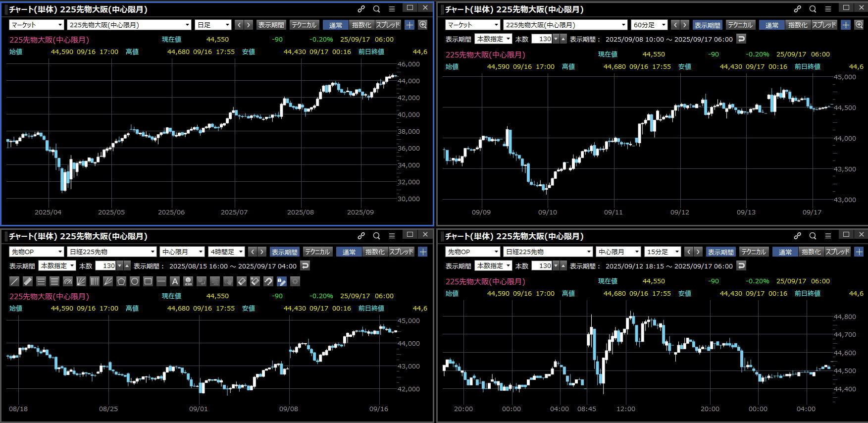Open the 先物OP category dropdown in 4-hour chart
This screenshot has height=423, width=868.
(36, 252)
